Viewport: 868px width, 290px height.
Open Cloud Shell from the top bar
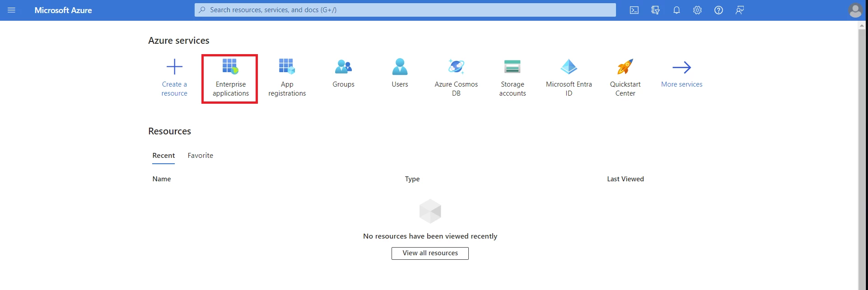[x=634, y=10]
